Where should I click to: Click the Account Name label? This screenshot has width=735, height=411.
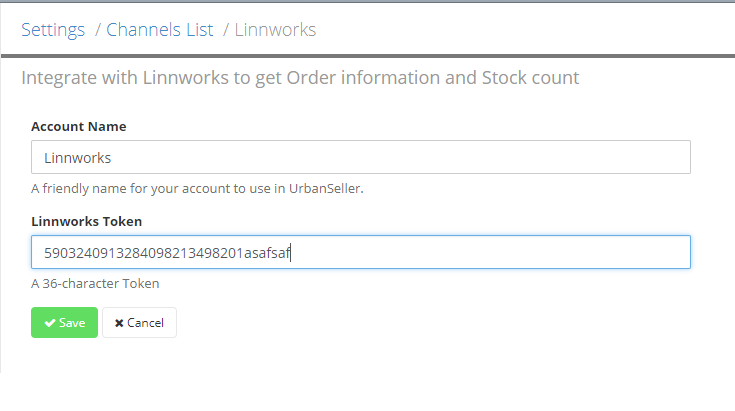click(x=78, y=126)
